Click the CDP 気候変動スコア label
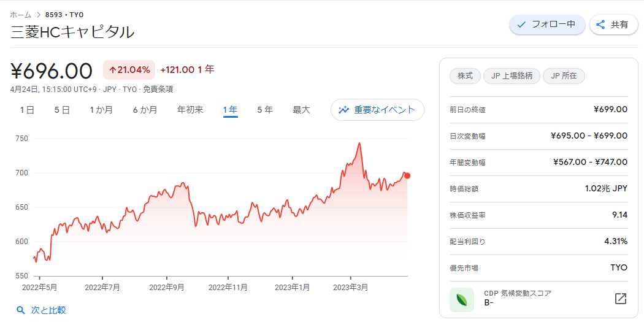The height and width of the screenshot is (322, 644). click(518, 293)
